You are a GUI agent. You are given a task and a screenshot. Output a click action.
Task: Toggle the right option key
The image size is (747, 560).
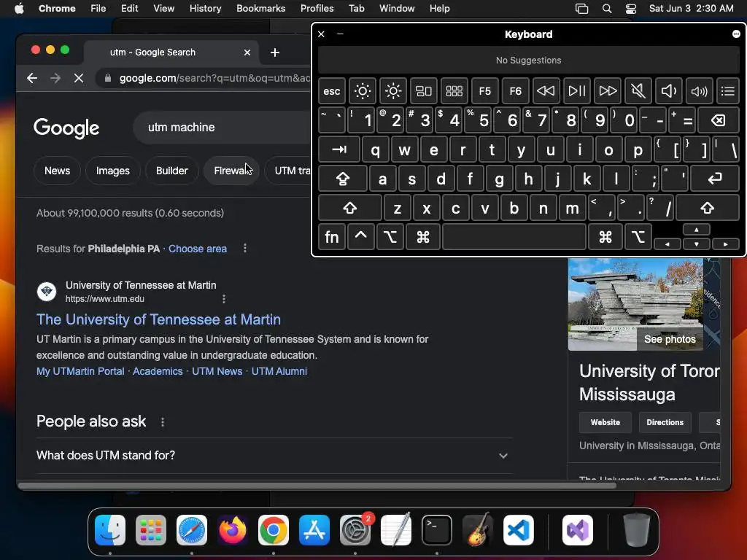pos(638,237)
